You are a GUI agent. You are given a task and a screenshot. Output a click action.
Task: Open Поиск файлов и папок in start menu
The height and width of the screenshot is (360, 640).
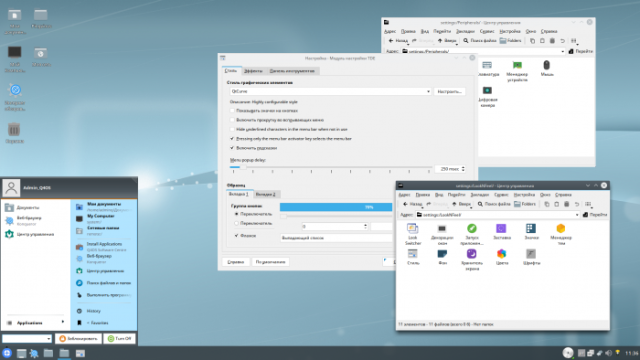[x=104, y=283]
